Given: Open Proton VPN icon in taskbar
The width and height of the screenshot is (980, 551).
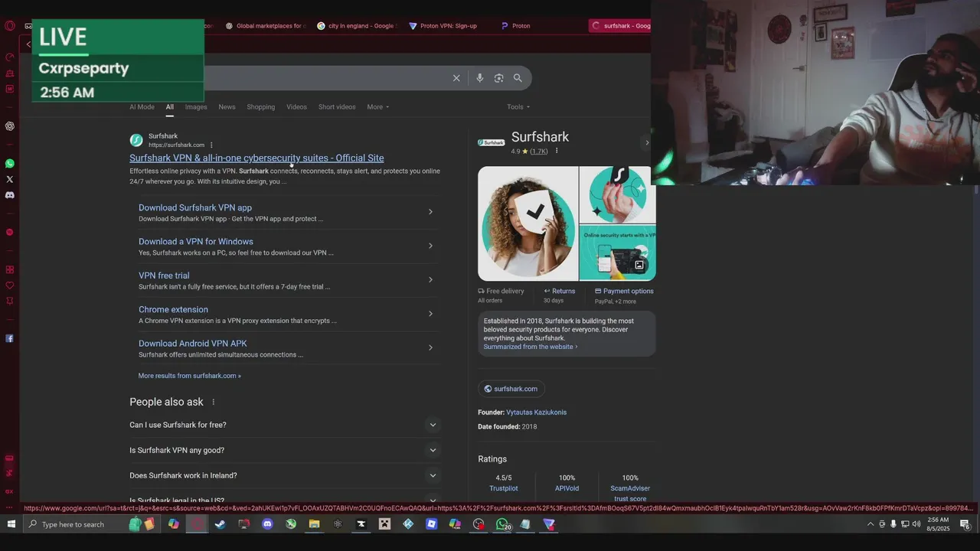Looking at the screenshot, I should pos(549,524).
